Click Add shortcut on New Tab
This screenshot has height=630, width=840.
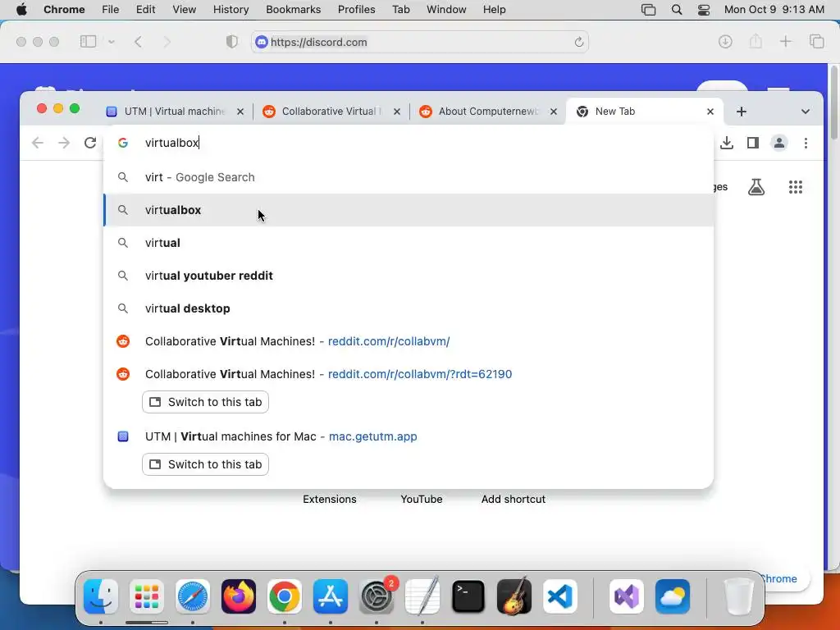(x=514, y=499)
